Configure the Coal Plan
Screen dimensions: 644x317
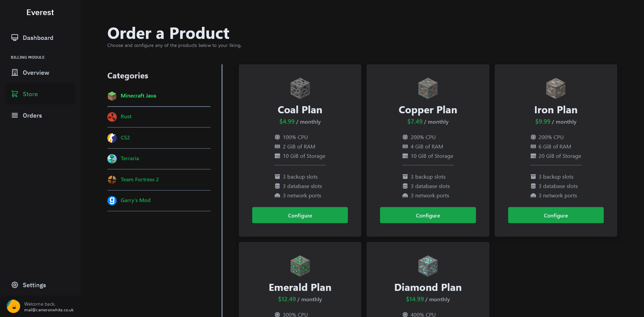300,215
